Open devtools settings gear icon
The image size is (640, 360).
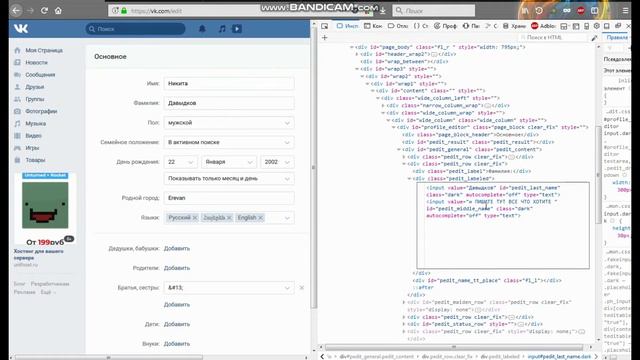(x=597, y=26)
